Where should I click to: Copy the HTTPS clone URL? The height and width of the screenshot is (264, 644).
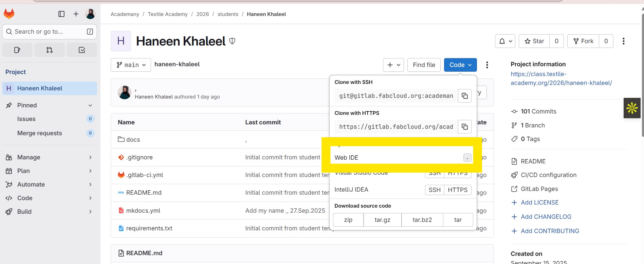(x=465, y=127)
